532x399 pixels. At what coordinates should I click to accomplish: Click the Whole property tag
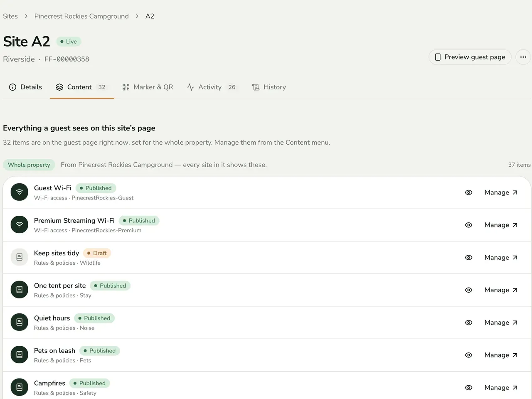(x=29, y=165)
